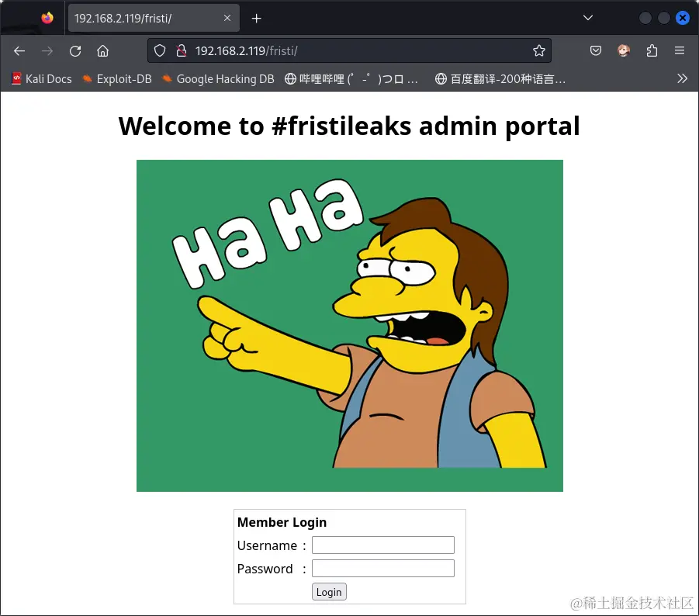Bookmark this page with the star
Screen dimensions: 699x616
click(539, 50)
